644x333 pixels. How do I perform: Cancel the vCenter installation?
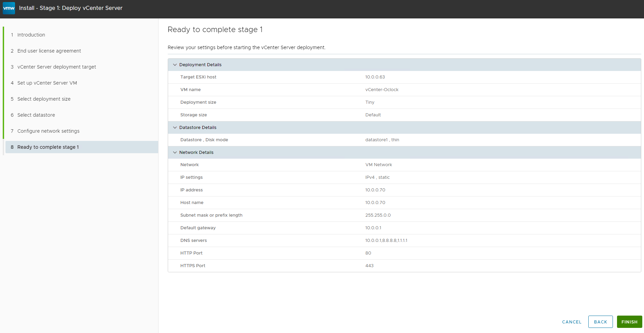572,322
